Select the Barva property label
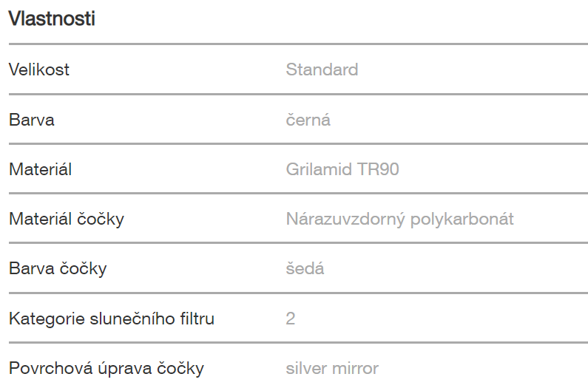The width and height of the screenshot is (588, 388). tap(32, 120)
